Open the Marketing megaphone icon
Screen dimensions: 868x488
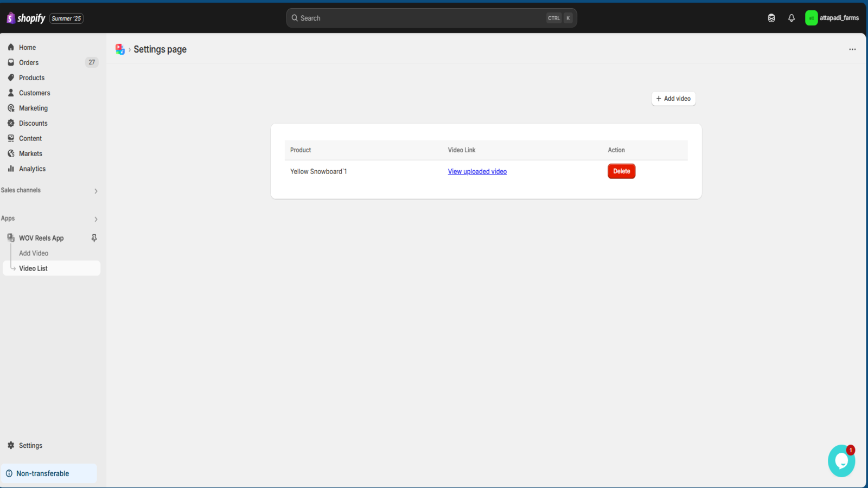click(x=11, y=108)
